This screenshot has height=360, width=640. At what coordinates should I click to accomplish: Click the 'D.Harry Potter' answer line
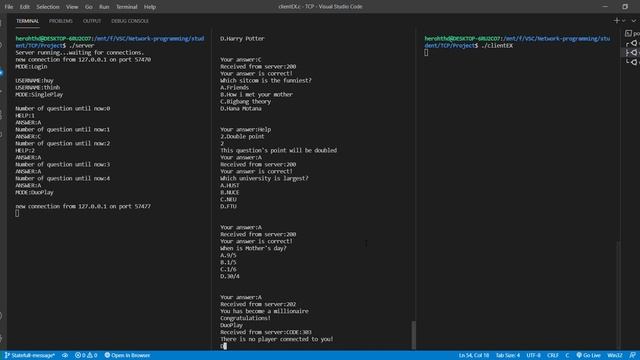pos(242,38)
